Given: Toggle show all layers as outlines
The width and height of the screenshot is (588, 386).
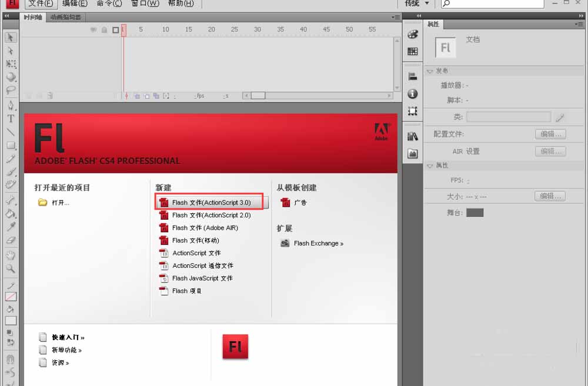Looking at the screenshot, I should (x=115, y=30).
